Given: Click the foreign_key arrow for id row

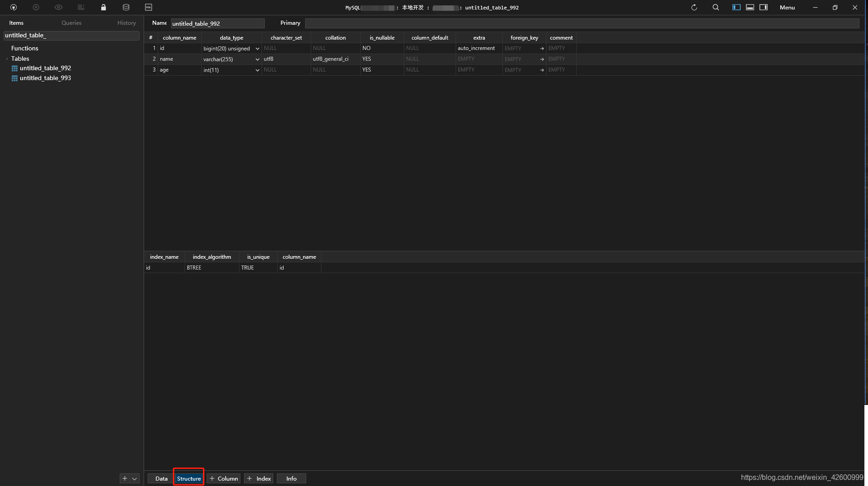Looking at the screenshot, I should [x=542, y=48].
